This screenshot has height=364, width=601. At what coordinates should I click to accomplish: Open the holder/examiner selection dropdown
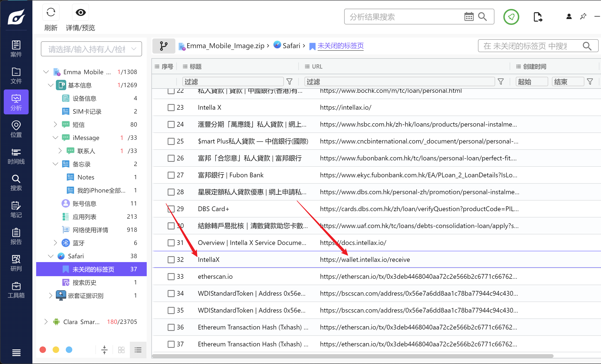[x=91, y=49]
